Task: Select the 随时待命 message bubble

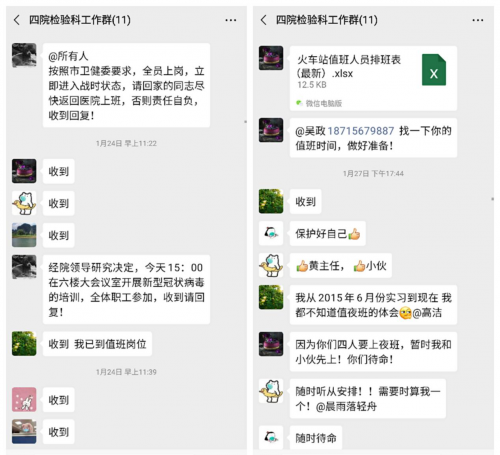Action: 316,438
